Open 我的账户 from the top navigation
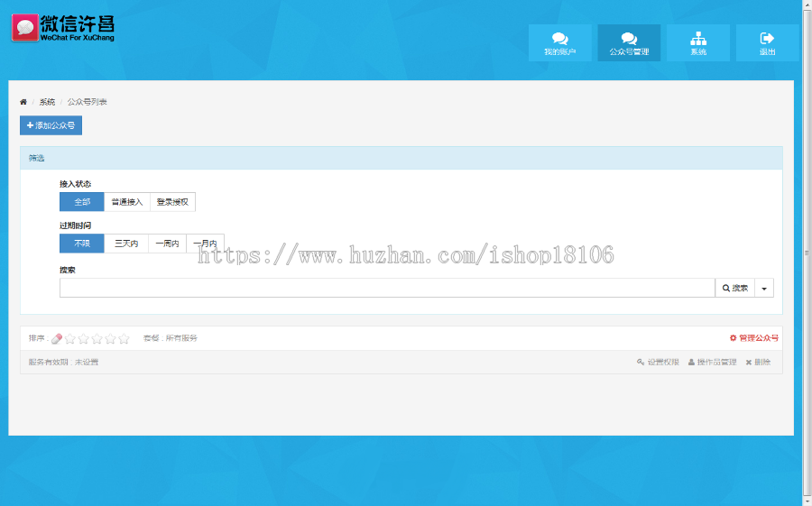Image resolution: width=812 pixels, height=506 pixels. (559, 43)
